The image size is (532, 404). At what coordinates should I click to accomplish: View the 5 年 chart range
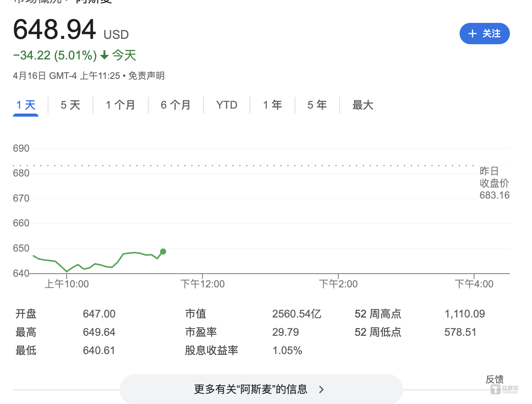point(317,105)
